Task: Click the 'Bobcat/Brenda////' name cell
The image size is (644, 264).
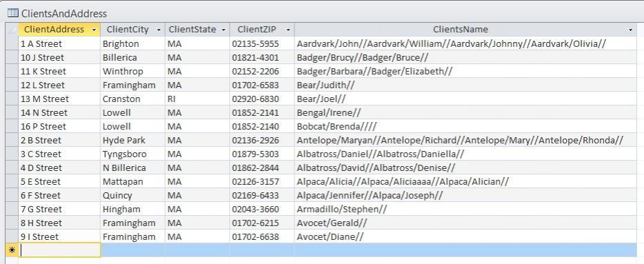Action: click(x=465, y=126)
